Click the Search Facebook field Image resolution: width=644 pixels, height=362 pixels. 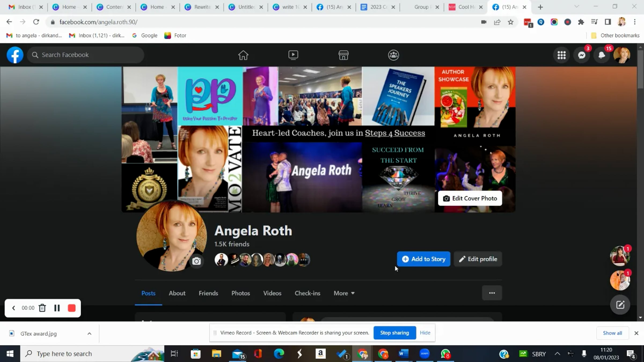click(86, 55)
